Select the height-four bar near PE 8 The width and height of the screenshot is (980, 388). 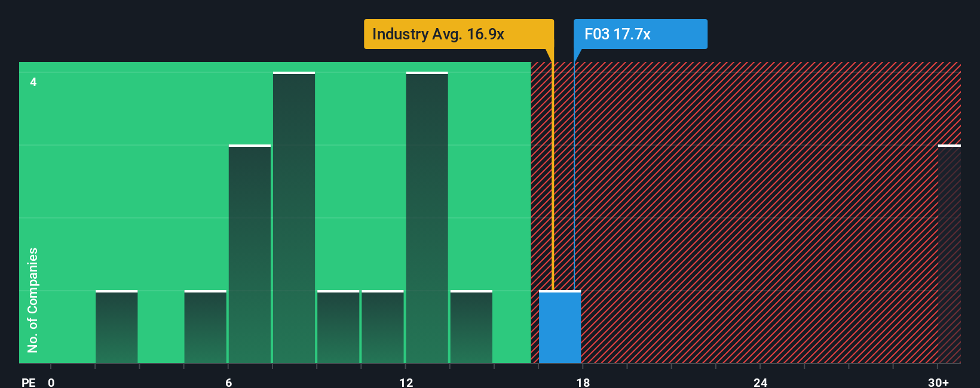[294, 218]
